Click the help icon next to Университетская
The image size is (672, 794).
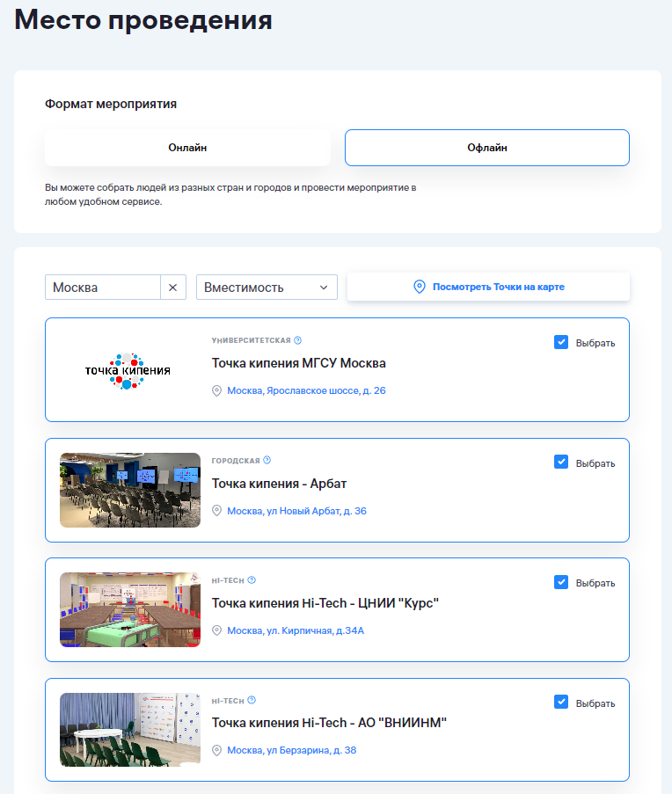click(x=297, y=340)
